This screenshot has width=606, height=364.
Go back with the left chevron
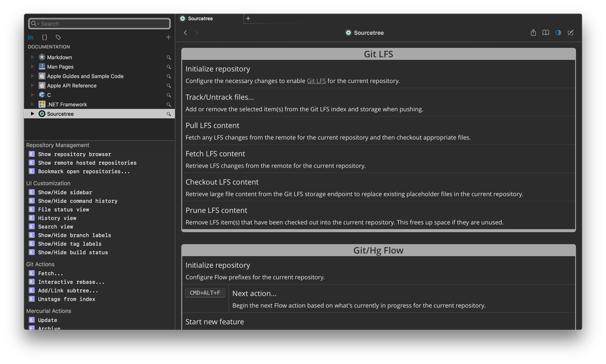tap(186, 33)
